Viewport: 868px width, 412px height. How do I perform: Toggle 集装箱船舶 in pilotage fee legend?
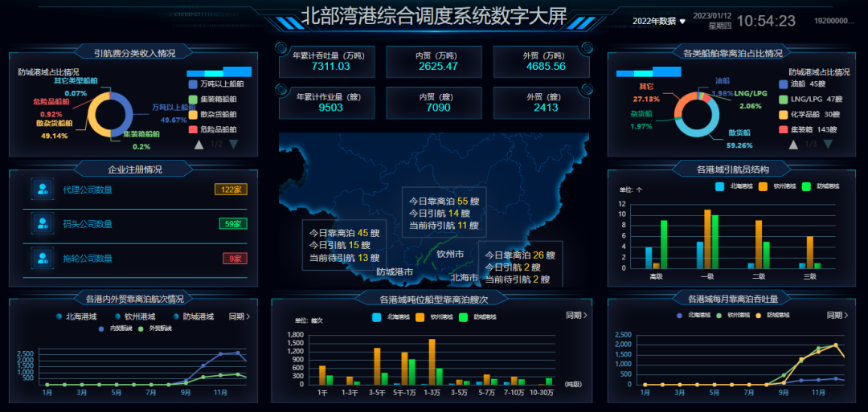[213, 100]
